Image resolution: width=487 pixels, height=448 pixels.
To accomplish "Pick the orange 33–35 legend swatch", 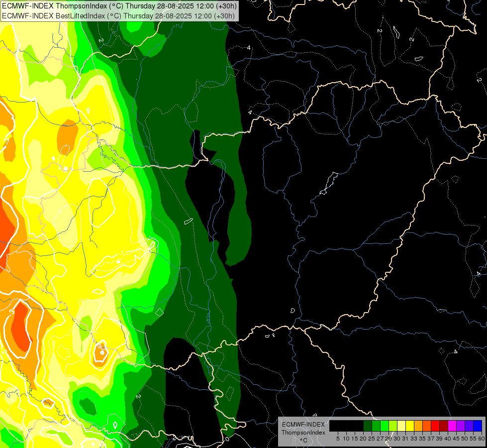I will tap(418, 426).
